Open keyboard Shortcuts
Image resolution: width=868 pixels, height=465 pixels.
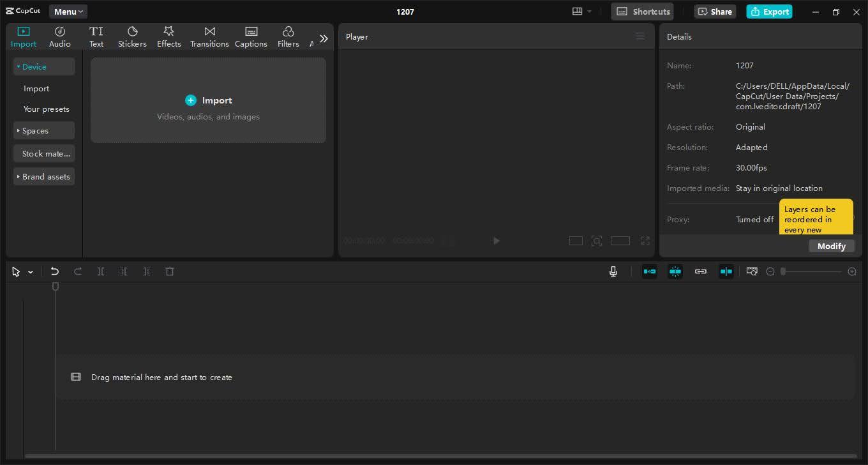point(642,11)
